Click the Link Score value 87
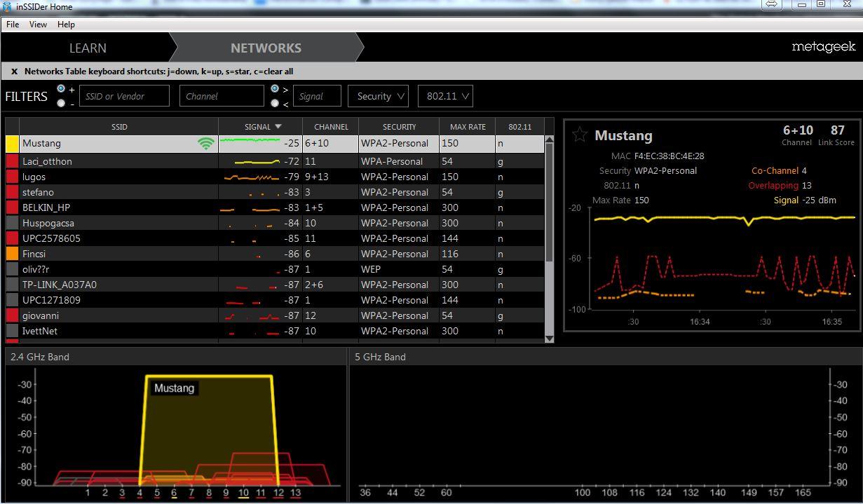The width and height of the screenshot is (863, 504). (837, 130)
